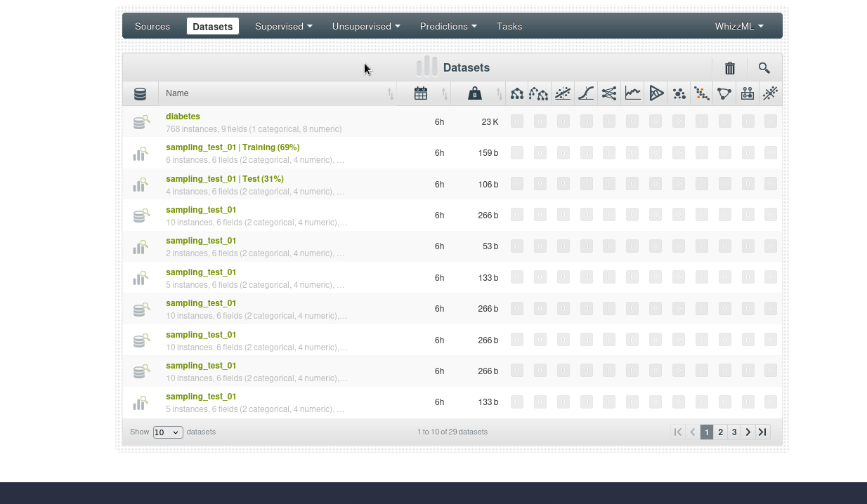Image resolution: width=867 pixels, height=504 pixels.
Task: Open the delete datasets trash icon
Action: point(729,68)
